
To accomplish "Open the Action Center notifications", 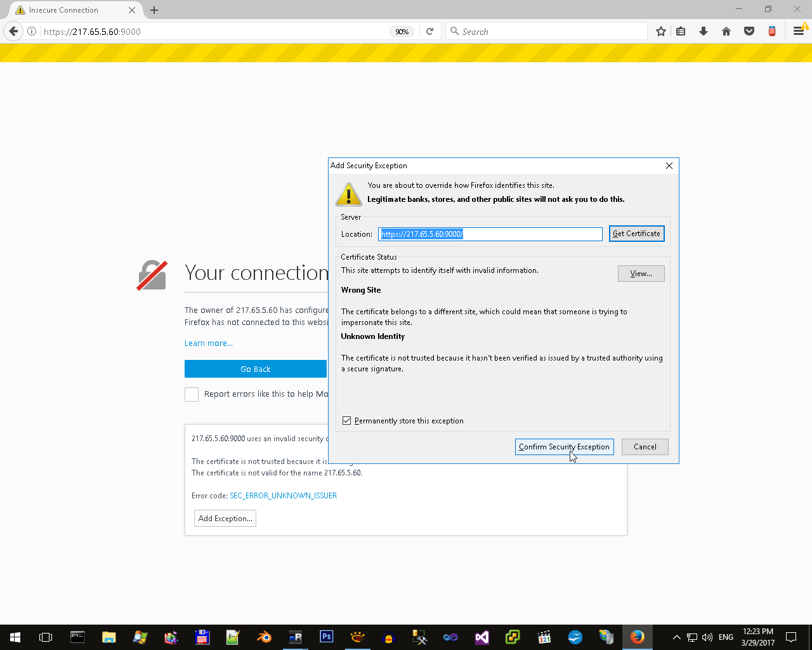I will 791,637.
